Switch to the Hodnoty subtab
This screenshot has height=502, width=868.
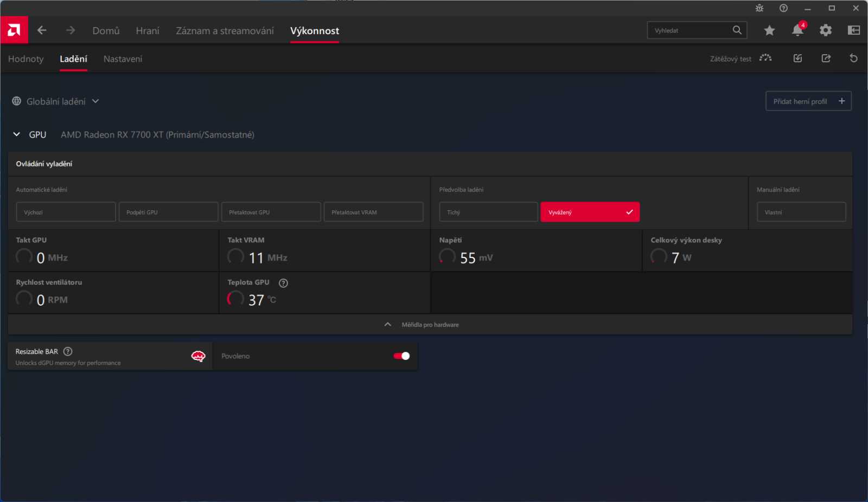point(25,59)
